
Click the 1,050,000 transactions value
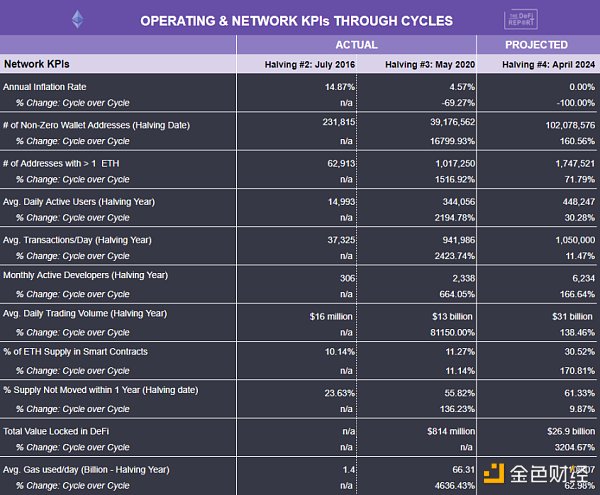575,240
